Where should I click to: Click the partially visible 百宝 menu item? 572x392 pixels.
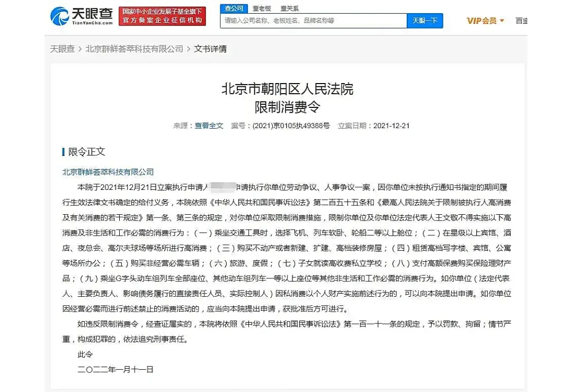(x=521, y=21)
